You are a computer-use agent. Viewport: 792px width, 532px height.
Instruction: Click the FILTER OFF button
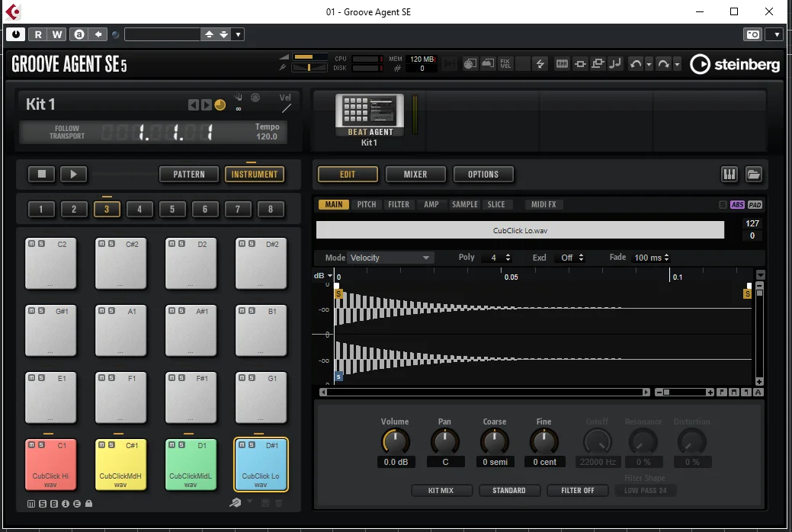[x=577, y=491]
